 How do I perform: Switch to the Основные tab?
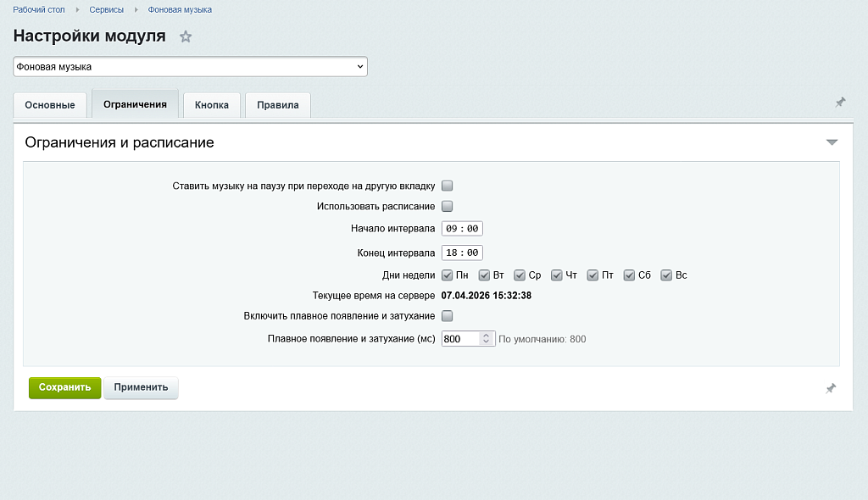tap(50, 105)
